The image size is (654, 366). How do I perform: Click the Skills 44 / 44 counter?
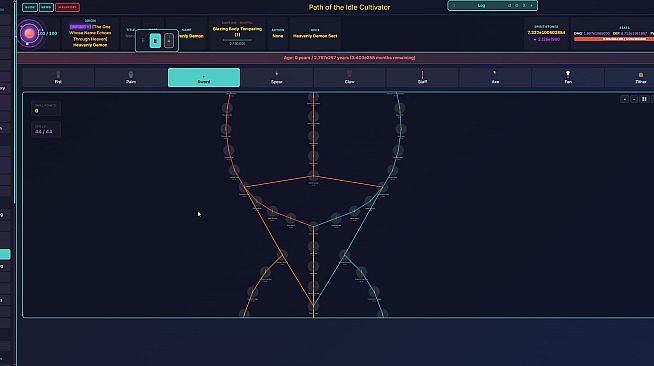(46, 129)
